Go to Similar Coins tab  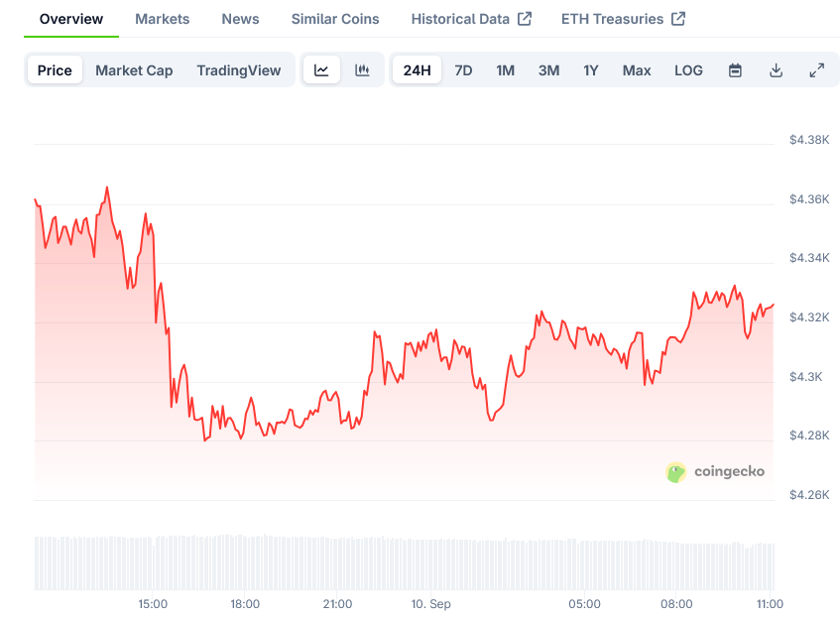[335, 19]
